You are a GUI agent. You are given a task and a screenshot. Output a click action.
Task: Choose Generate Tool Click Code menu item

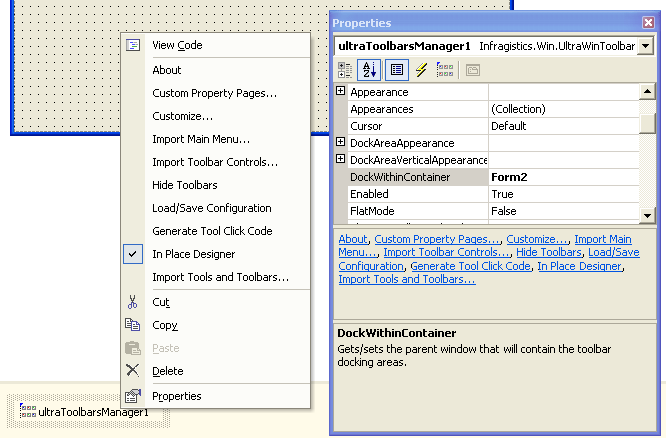[x=211, y=231]
